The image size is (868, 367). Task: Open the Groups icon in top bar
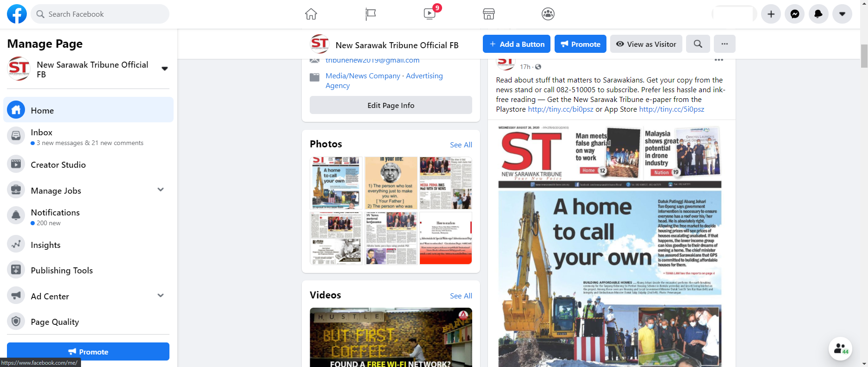[548, 14]
